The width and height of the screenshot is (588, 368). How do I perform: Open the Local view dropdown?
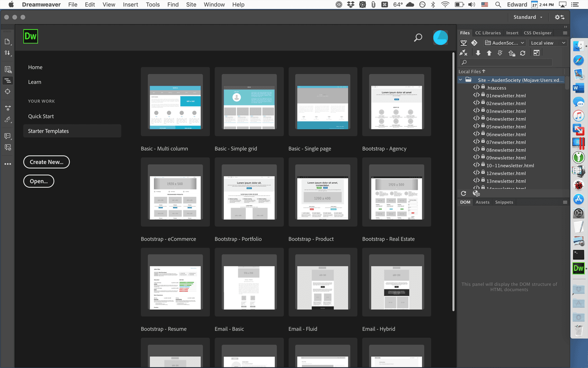[548, 43]
